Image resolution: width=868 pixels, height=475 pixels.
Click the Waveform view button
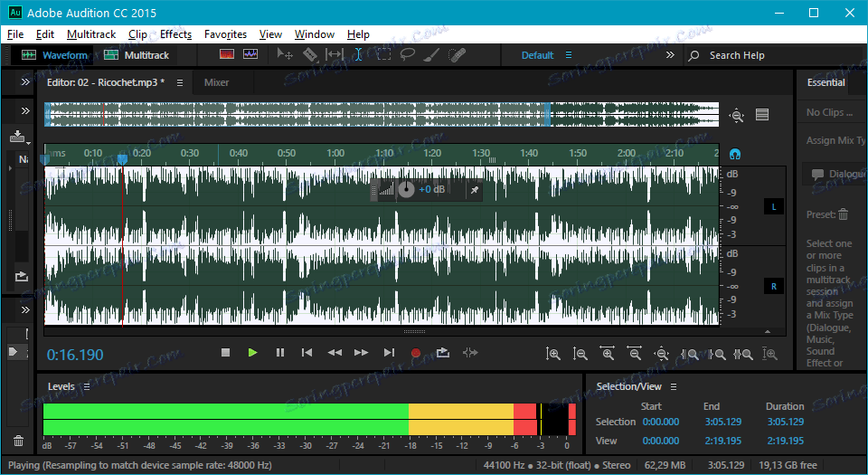(x=55, y=55)
